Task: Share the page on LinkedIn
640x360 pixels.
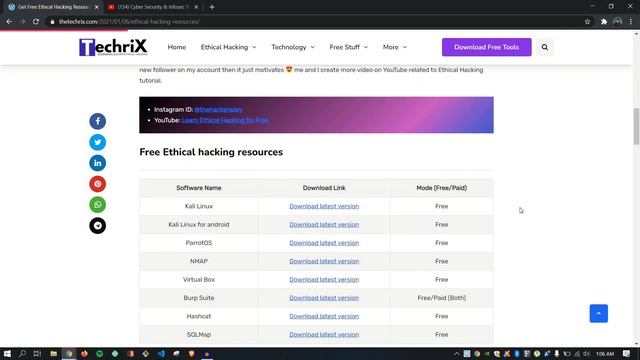Action: 98,163
